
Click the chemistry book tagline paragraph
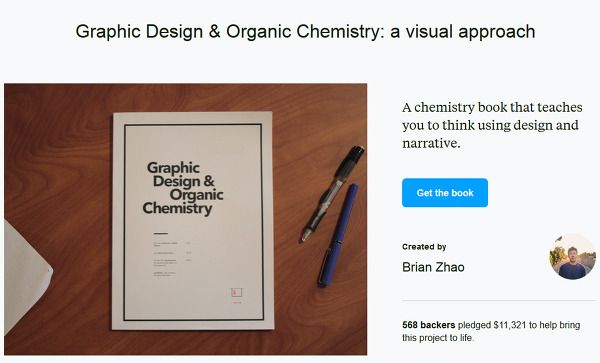(492, 125)
